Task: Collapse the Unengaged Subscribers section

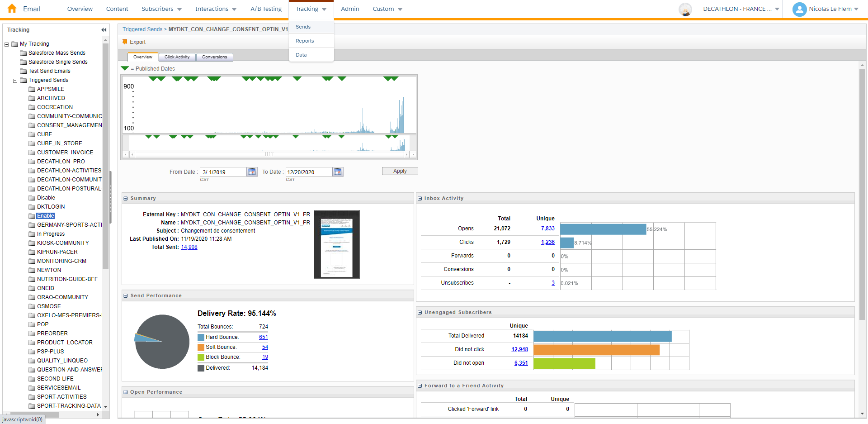Action: (x=420, y=313)
